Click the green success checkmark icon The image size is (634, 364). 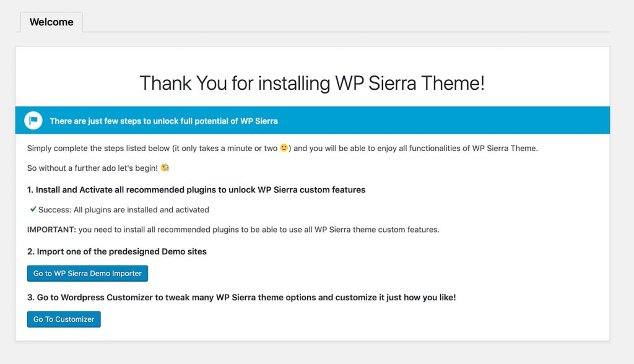coord(33,209)
